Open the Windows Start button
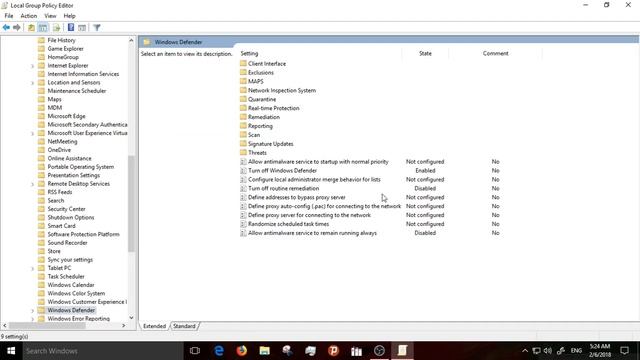This screenshot has width=640, height=360. point(11,351)
